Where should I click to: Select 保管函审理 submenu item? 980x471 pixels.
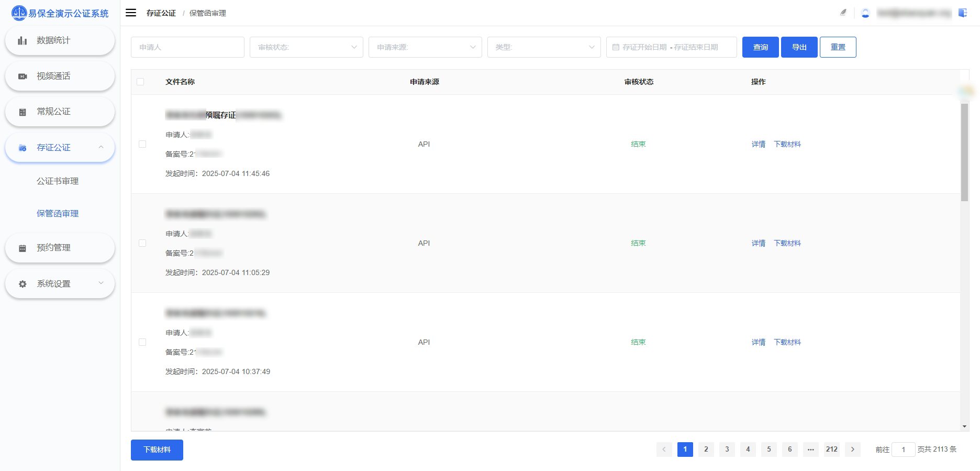coord(58,214)
